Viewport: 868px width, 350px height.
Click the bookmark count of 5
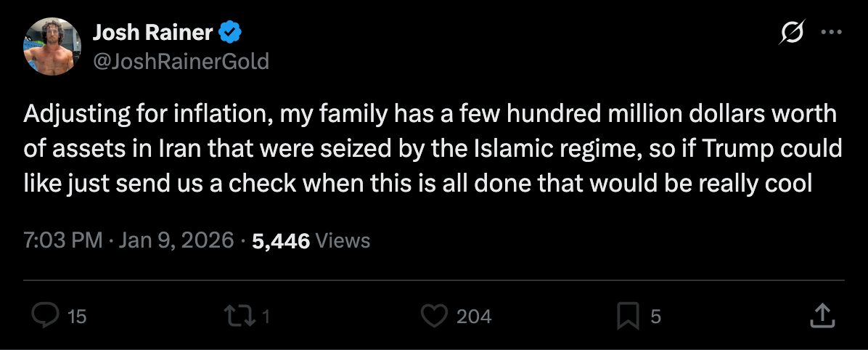tap(655, 317)
